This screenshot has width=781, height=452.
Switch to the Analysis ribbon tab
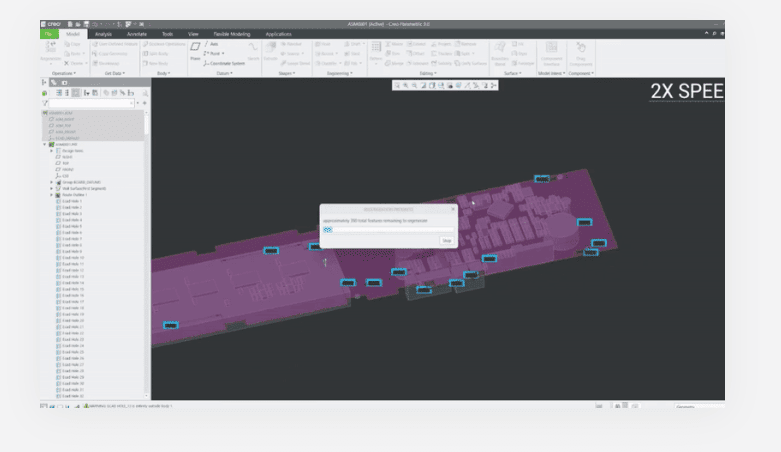103,34
